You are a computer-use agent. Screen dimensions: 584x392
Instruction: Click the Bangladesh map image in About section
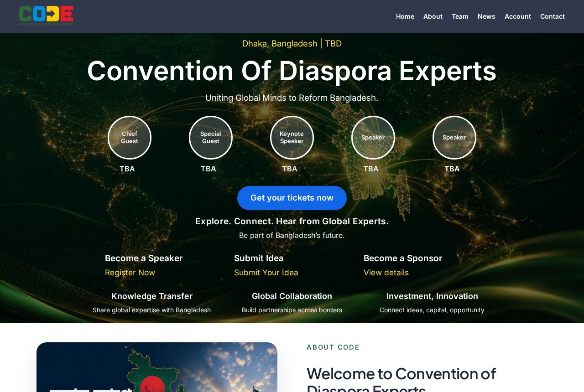coord(157,367)
